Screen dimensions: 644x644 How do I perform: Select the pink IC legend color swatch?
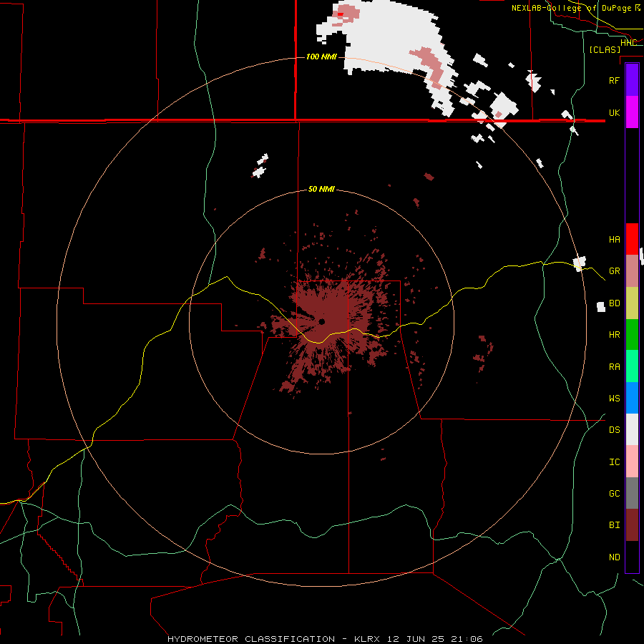(x=632, y=462)
